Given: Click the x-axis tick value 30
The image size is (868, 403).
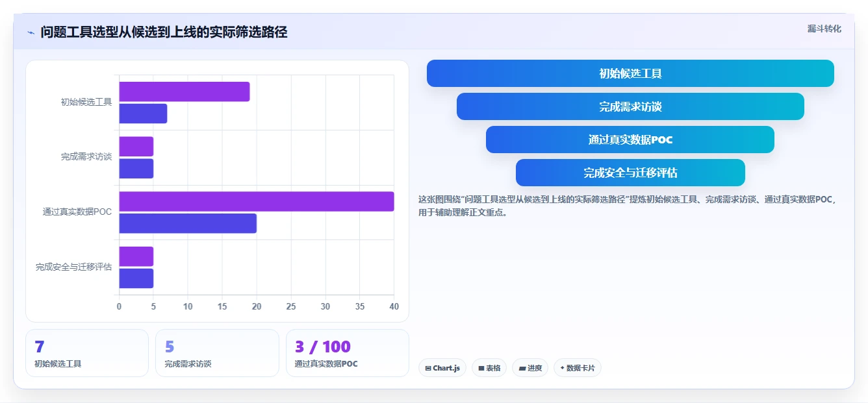Looking at the screenshot, I should click(x=325, y=306).
